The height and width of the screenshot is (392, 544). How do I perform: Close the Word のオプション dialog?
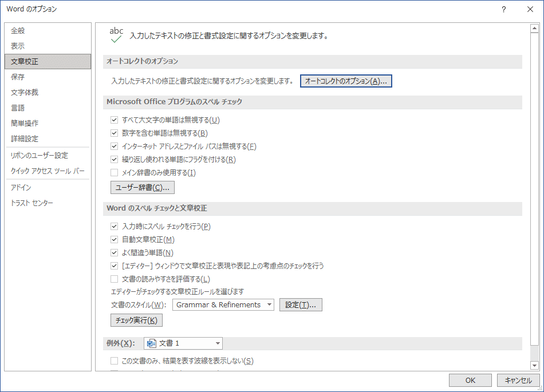coord(530,9)
